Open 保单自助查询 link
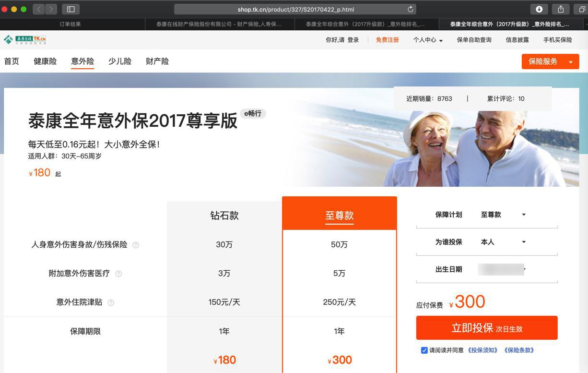The height and width of the screenshot is (373, 588). 474,40
